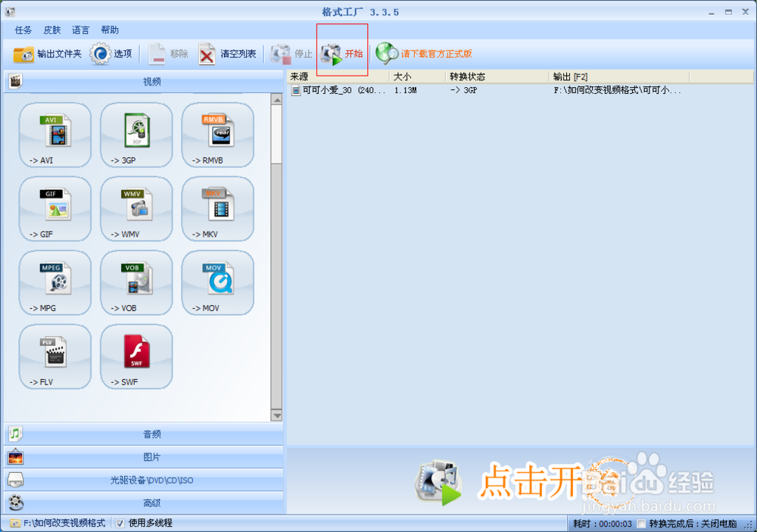Open the 3GP converter
Image resolution: width=757 pixels, height=532 pixels.
(136, 135)
